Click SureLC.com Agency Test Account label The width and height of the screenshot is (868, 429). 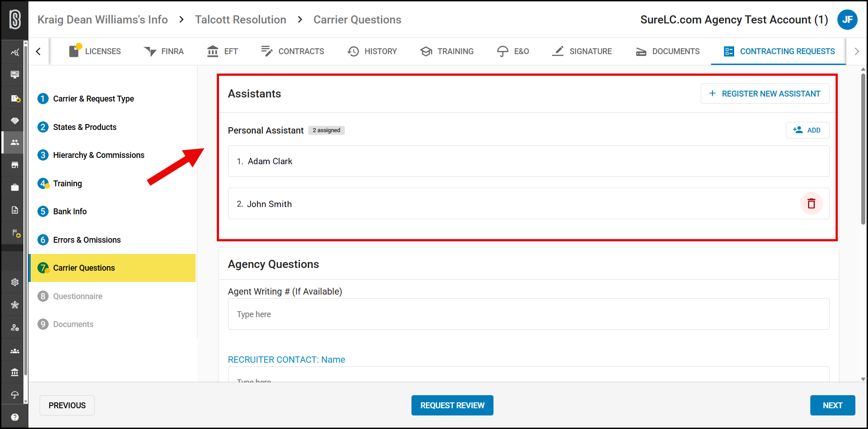(x=734, y=20)
